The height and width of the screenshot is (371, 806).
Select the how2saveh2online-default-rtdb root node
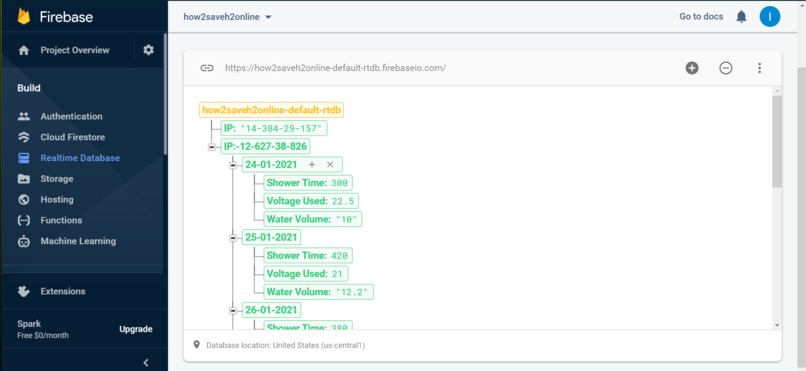[x=271, y=110]
